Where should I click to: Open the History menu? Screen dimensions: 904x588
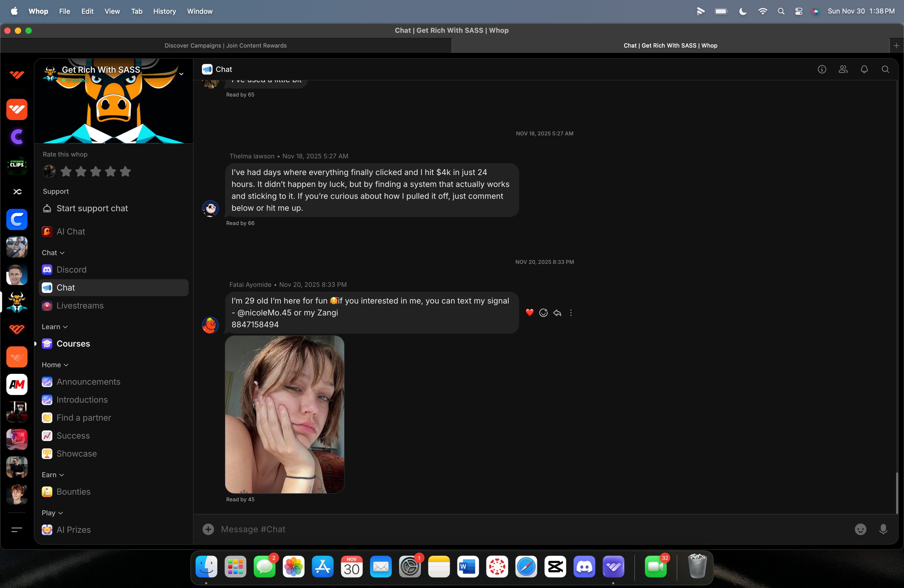[x=164, y=11]
